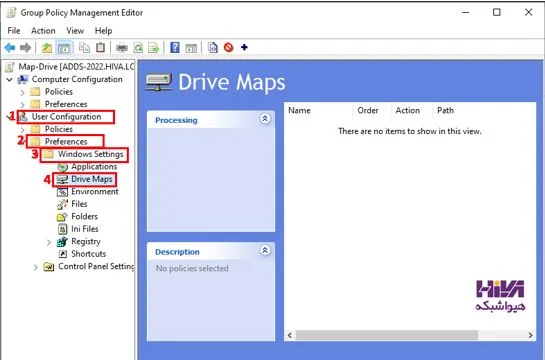Expand the Control Panel Settings arrow
The height and width of the screenshot is (360, 545).
[35, 267]
